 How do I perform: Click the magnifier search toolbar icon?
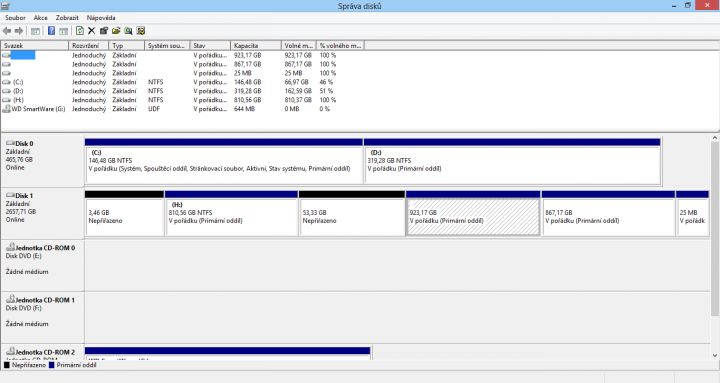click(x=129, y=31)
